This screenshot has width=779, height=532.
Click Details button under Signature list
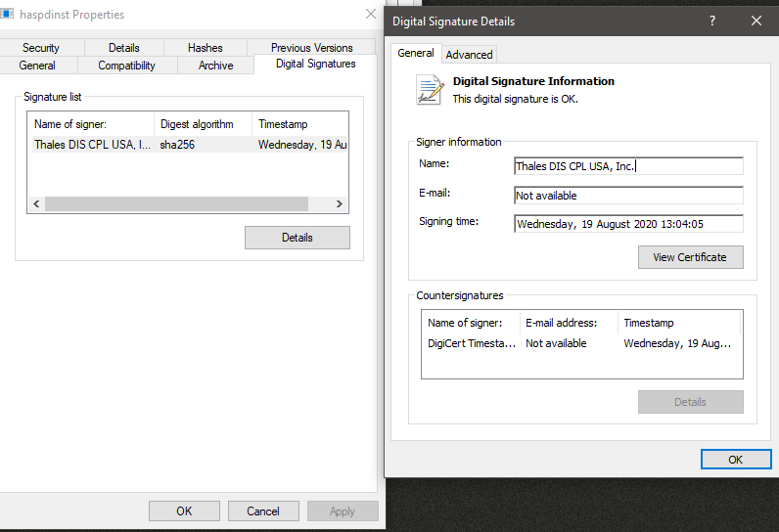(x=298, y=238)
